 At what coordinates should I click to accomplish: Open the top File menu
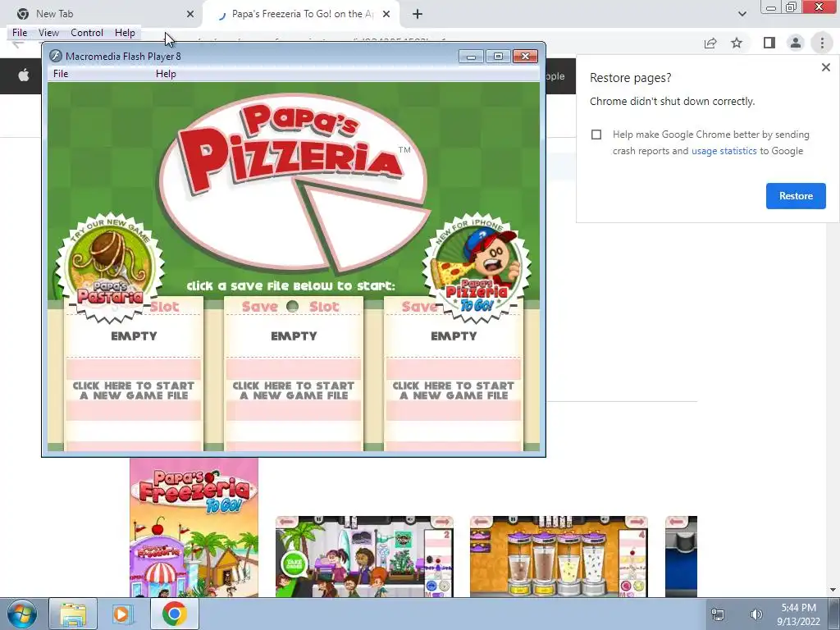coord(20,33)
